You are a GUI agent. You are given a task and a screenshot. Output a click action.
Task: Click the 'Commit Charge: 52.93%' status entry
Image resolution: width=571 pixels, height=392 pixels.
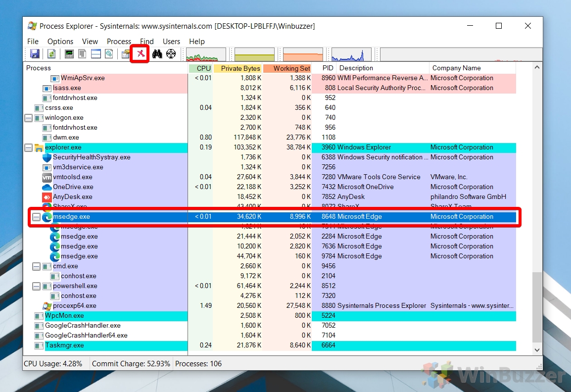[x=131, y=364]
